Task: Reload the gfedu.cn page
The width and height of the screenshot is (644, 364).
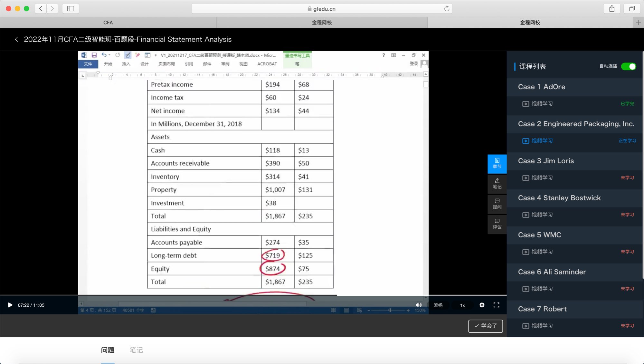Action: click(x=447, y=9)
